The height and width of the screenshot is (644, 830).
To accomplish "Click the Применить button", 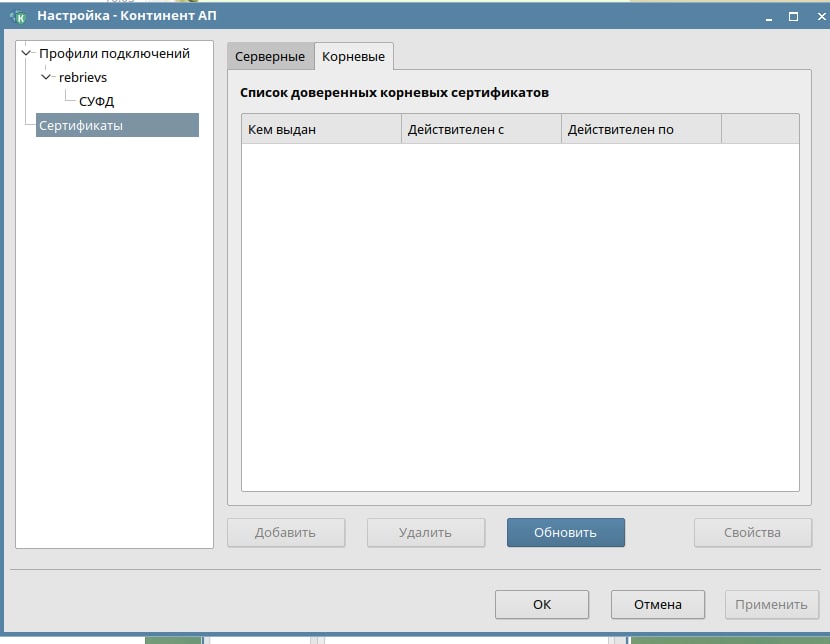I will tap(772, 604).
